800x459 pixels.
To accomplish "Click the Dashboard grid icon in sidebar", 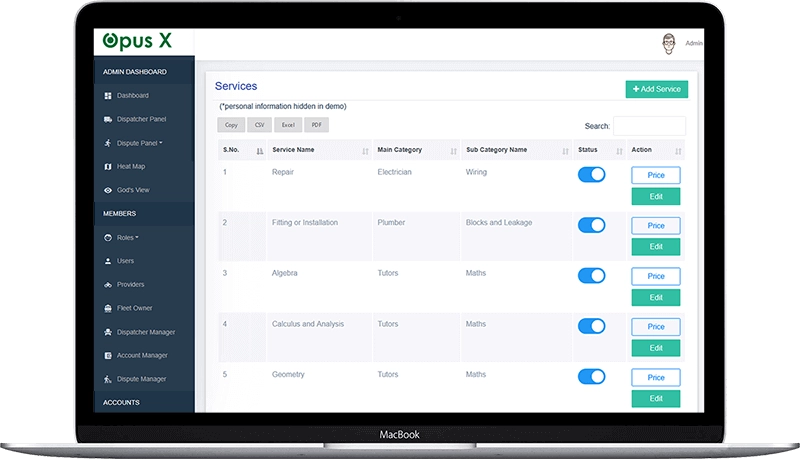I will coord(108,96).
